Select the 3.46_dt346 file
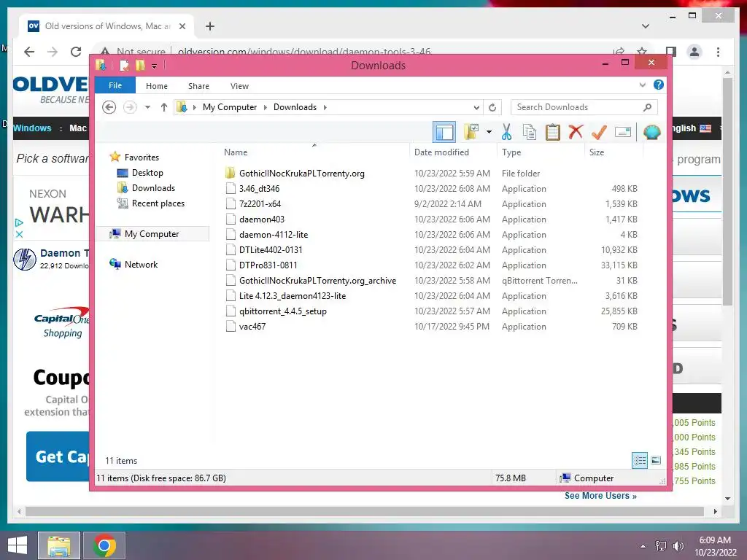This screenshot has height=560, width=747. (x=259, y=189)
